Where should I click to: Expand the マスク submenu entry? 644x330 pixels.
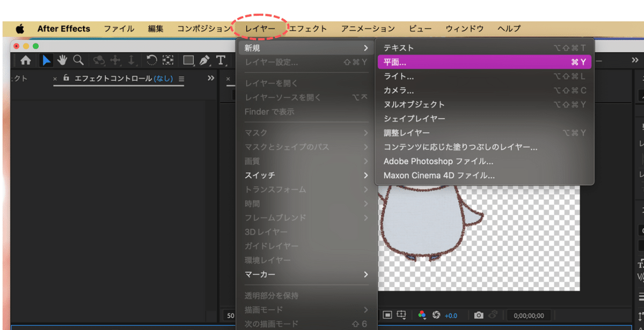(x=306, y=133)
